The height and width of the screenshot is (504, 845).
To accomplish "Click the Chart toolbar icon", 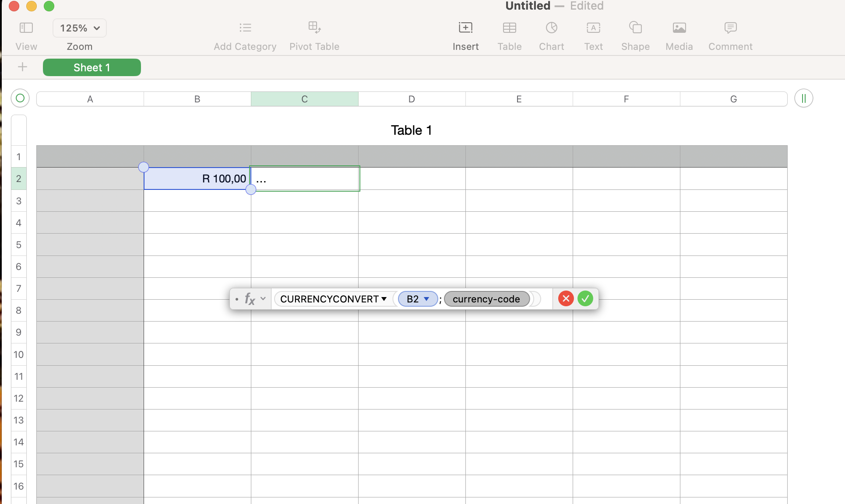I will 551,28.
